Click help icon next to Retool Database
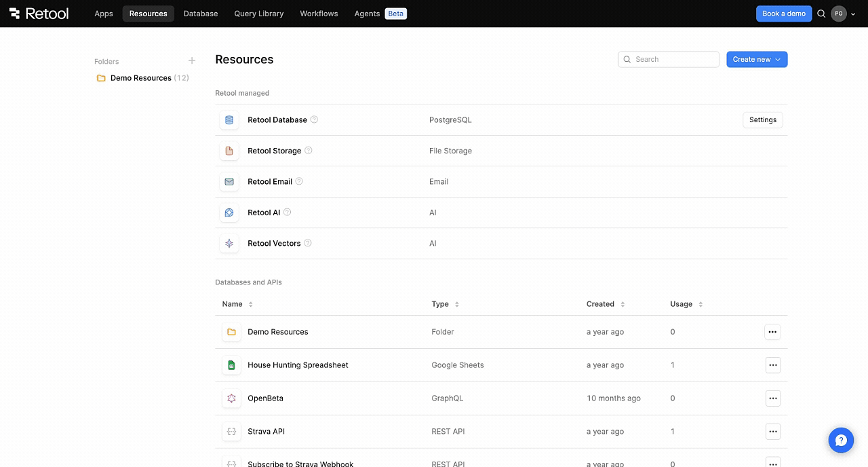The height and width of the screenshot is (467, 868). tap(314, 119)
